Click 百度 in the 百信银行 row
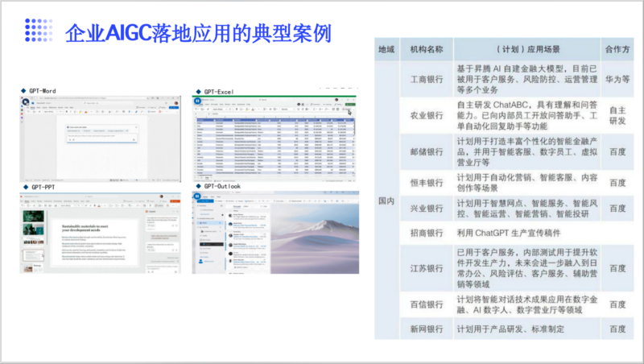The height and width of the screenshot is (364, 644). 617,304
